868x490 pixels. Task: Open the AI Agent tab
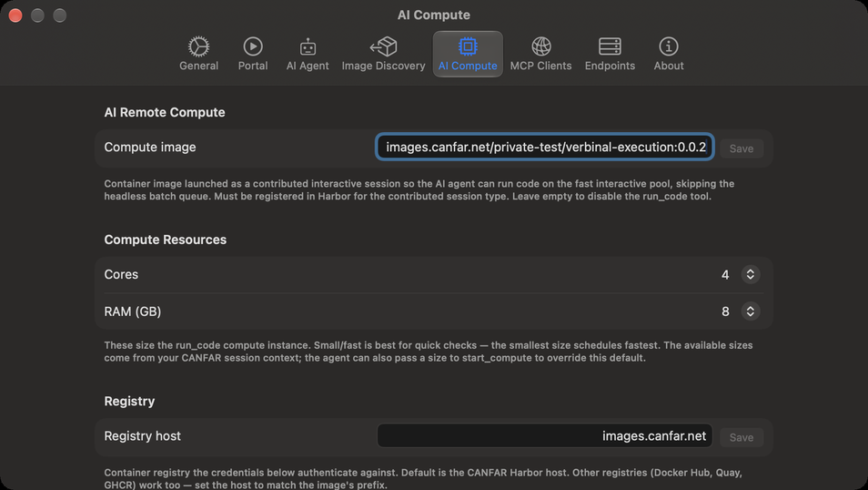tap(308, 55)
